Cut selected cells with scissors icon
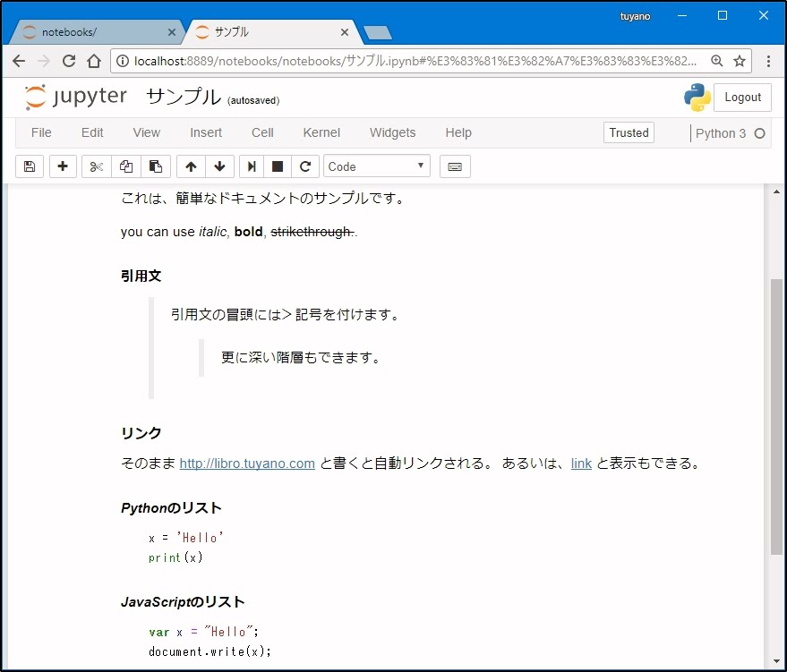 click(97, 166)
